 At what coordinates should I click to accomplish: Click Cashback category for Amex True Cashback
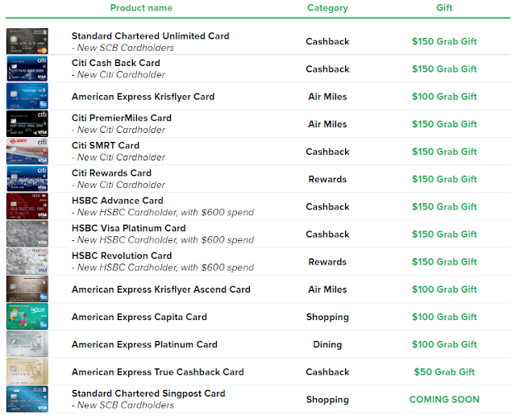tap(327, 372)
